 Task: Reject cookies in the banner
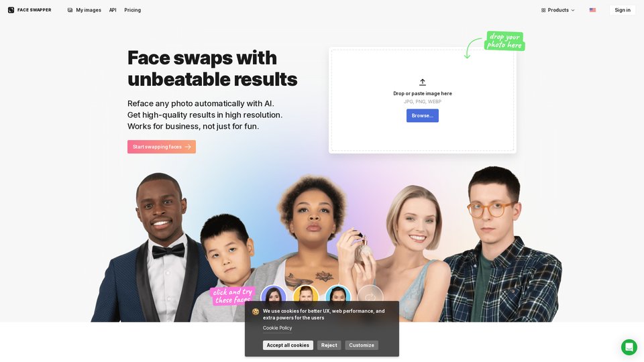click(329, 345)
